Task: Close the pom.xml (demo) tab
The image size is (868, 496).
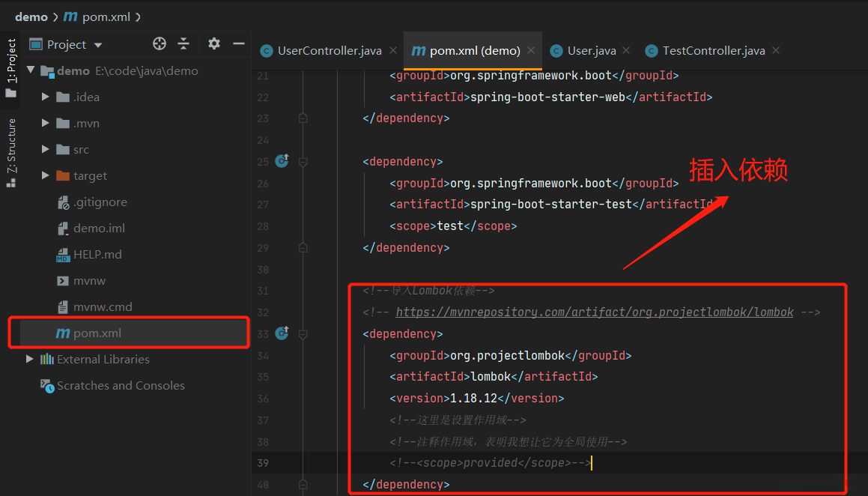Action: pyautogui.click(x=531, y=50)
